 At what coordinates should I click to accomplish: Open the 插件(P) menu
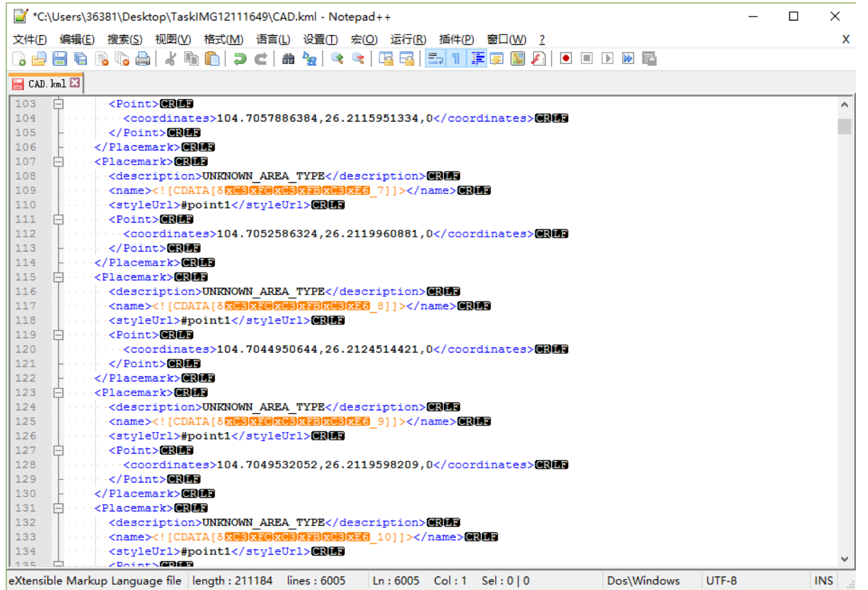(x=456, y=39)
